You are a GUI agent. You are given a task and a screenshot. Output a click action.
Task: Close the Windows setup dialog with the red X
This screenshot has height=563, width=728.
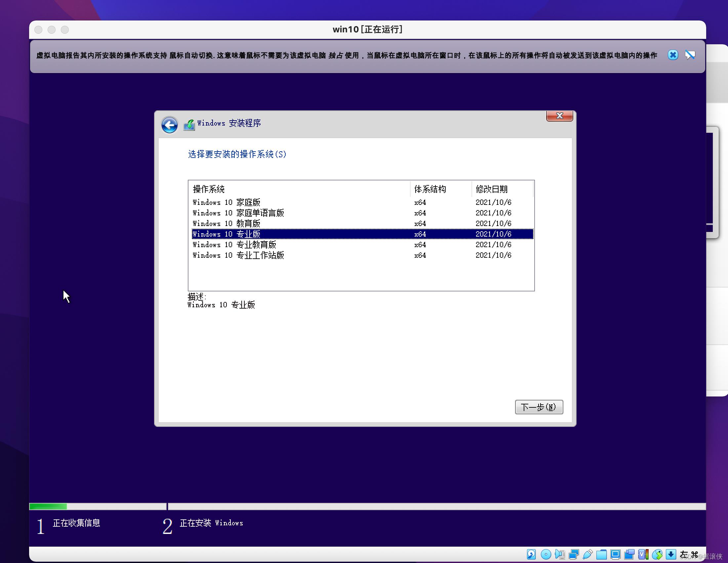click(559, 116)
